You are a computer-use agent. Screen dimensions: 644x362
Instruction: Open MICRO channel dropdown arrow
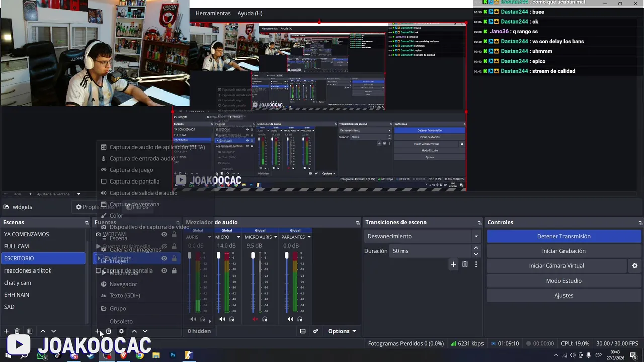click(238, 237)
